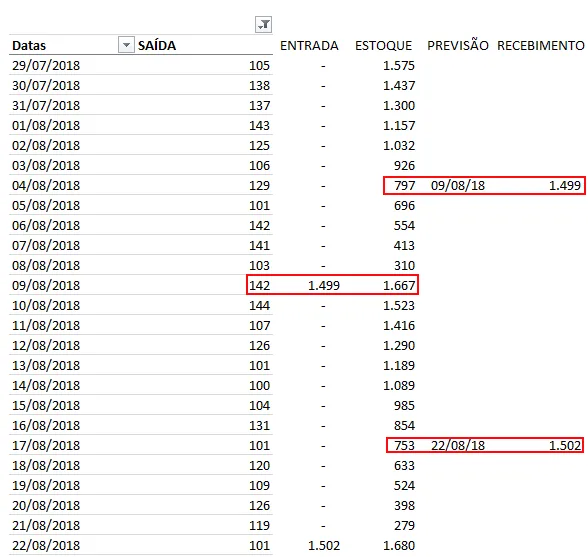Select ESTOQUE value 1.680

[x=399, y=545]
